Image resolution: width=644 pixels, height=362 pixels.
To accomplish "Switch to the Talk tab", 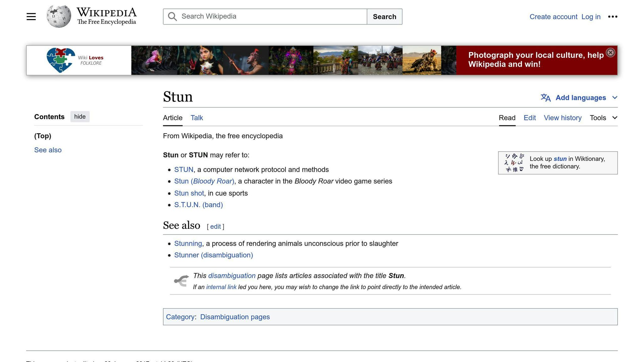I will click(x=197, y=118).
